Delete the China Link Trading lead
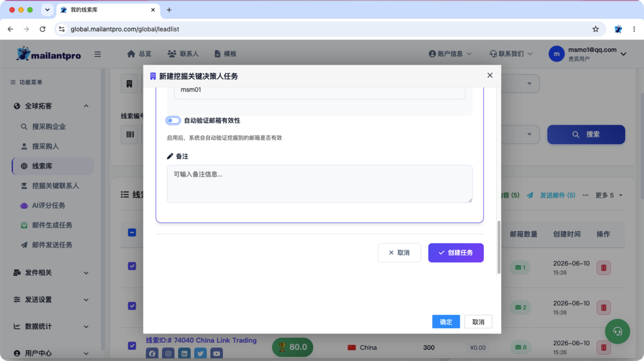 pos(603,348)
